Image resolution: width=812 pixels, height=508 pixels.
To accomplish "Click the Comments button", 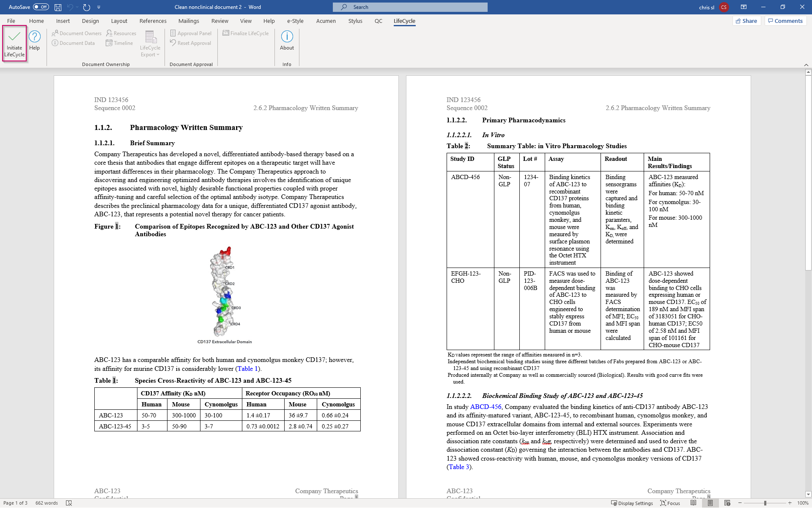I will tap(785, 21).
